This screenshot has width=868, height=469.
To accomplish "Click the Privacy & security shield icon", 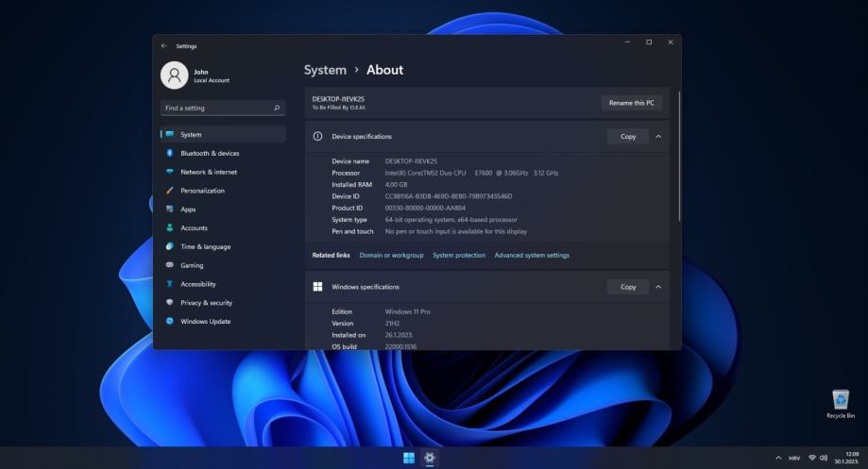I will pos(170,303).
